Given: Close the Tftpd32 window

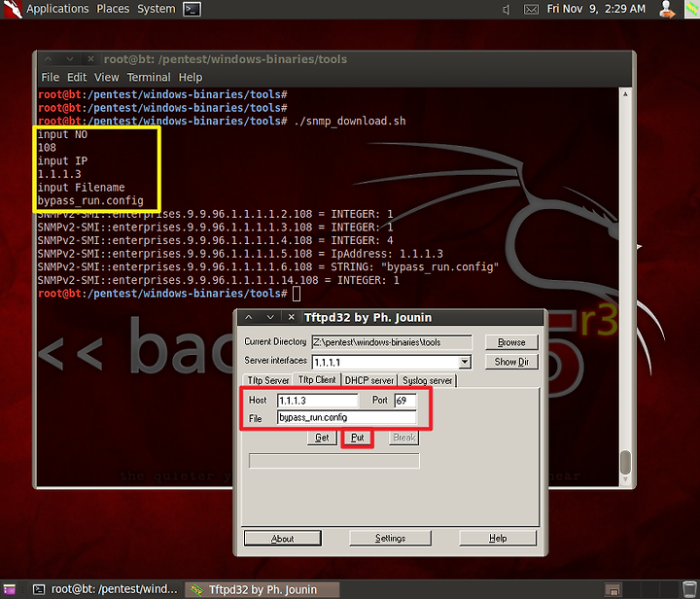Looking at the screenshot, I should click(292, 317).
